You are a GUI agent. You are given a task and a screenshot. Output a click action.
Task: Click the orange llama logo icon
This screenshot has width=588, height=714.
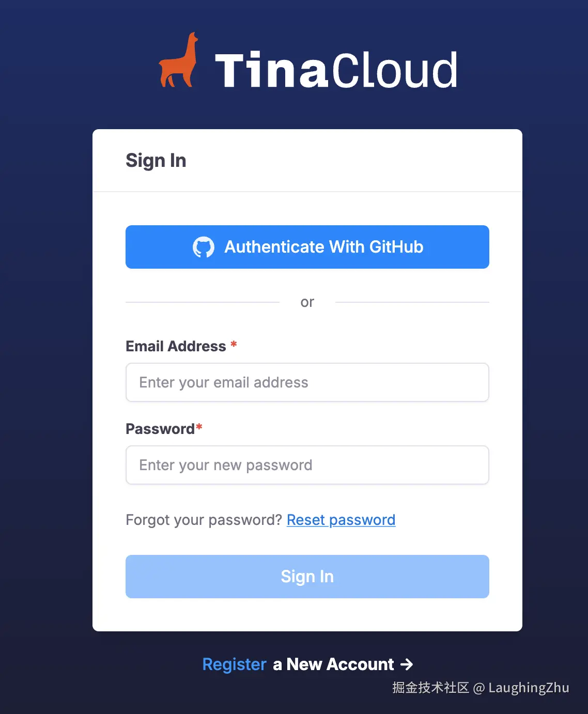178,60
